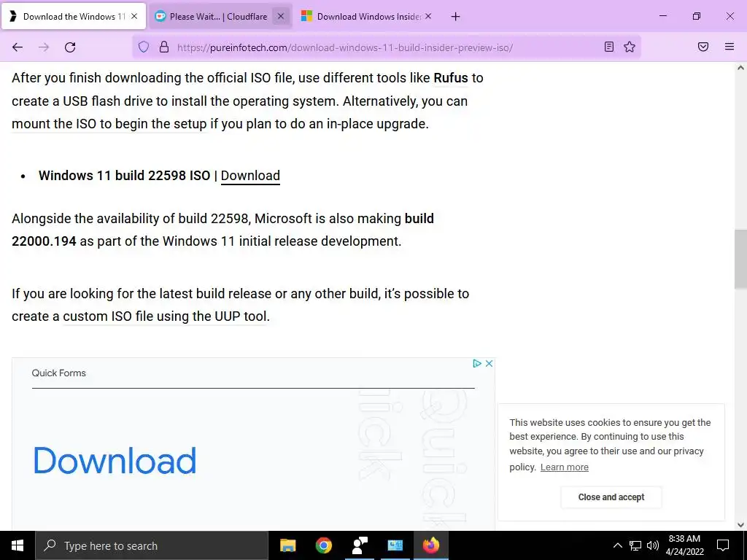The image size is (747, 560).
Task: Close the Download the Windows 11 tab
Action: coord(134,16)
